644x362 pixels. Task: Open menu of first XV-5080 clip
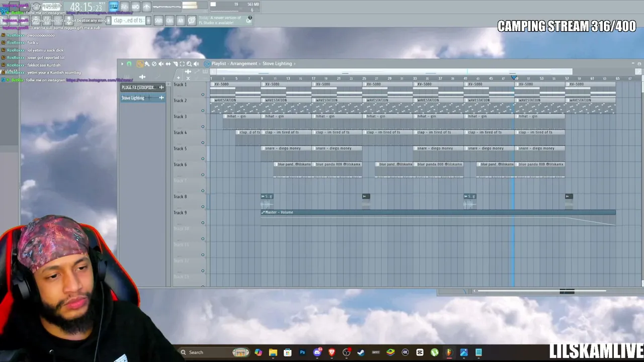coord(212,84)
